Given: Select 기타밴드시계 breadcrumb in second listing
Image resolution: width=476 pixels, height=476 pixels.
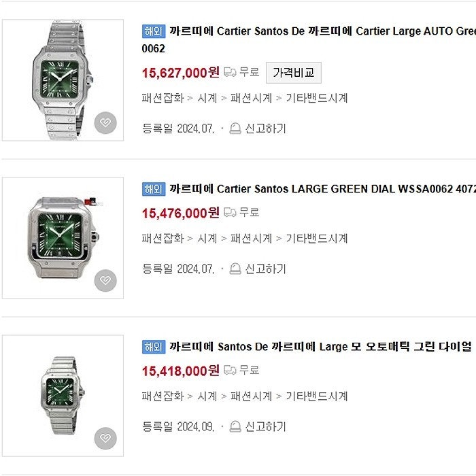Looking at the screenshot, I should 317,238.
